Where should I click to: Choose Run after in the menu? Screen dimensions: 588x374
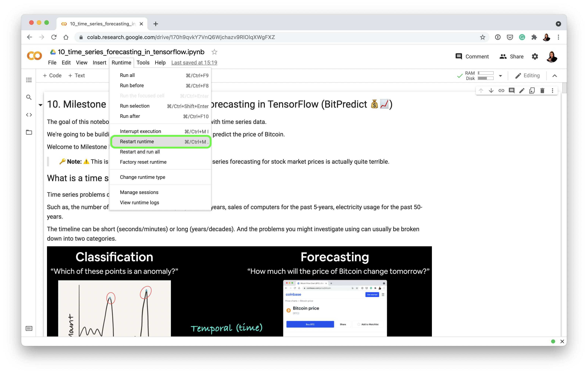(x=160, y=116)
